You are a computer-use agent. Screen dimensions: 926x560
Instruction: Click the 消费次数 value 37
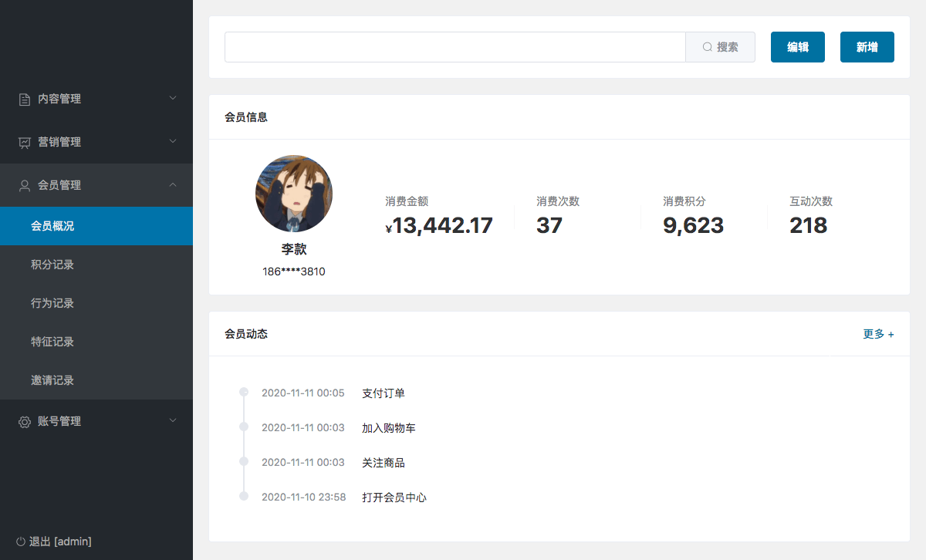pos(549,225)
